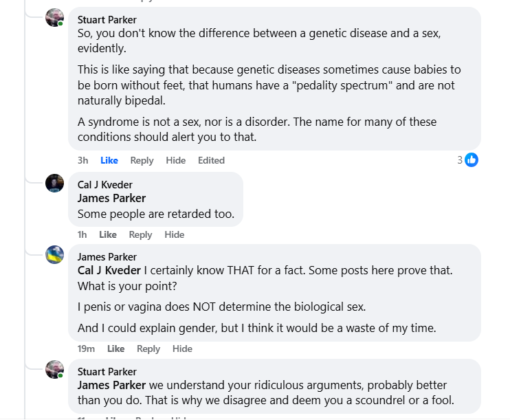
Task: Reply to Cal J Kveder's comment
Action: click(140, 234)
